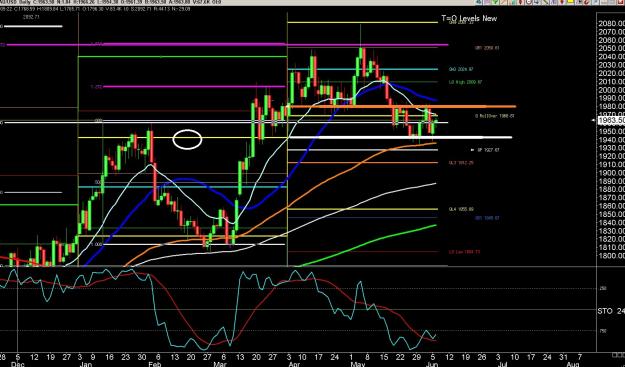Screen dimensions: 625x367
Task: Click the 1990.00 price axis label
Action: (x=611, y=98)
